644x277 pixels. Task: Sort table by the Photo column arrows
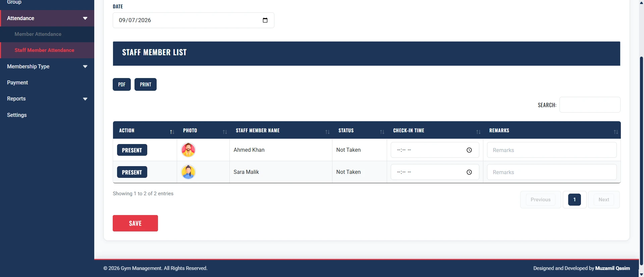coord(225,132)
